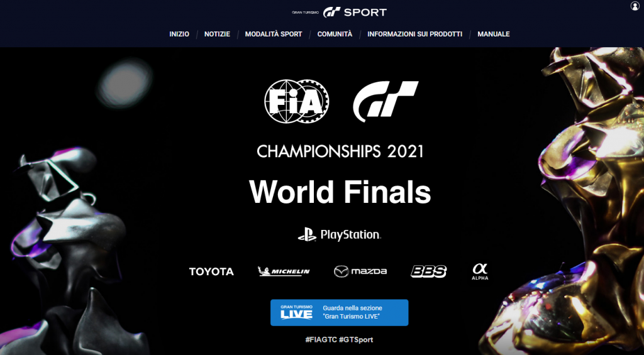Click the Gran Turismo Sport header logo

[x=339, y=13]
